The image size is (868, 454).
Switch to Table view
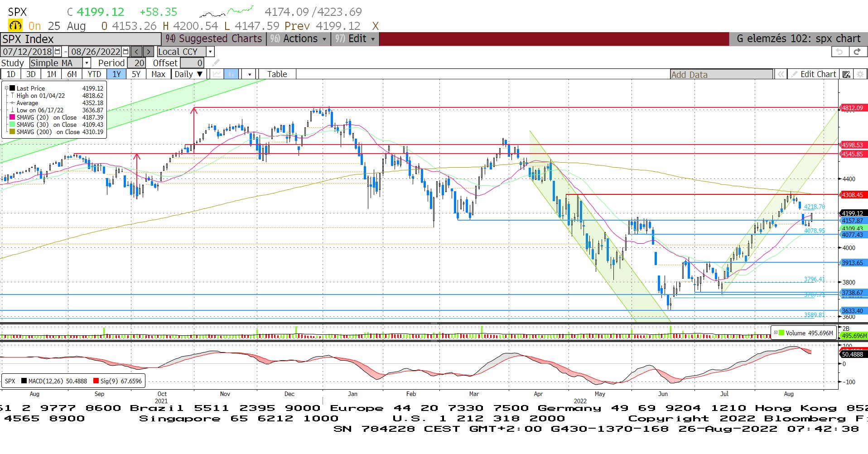tap(277, 74)
